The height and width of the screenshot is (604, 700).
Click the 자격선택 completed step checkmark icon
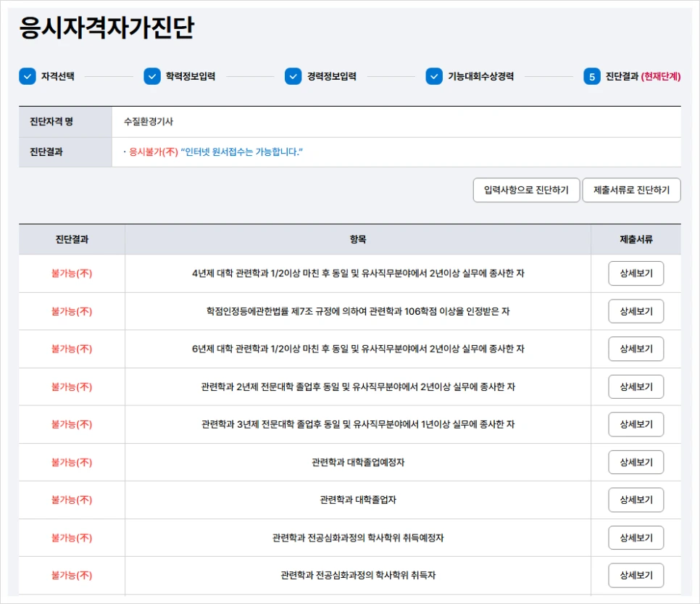click(27, 76)
